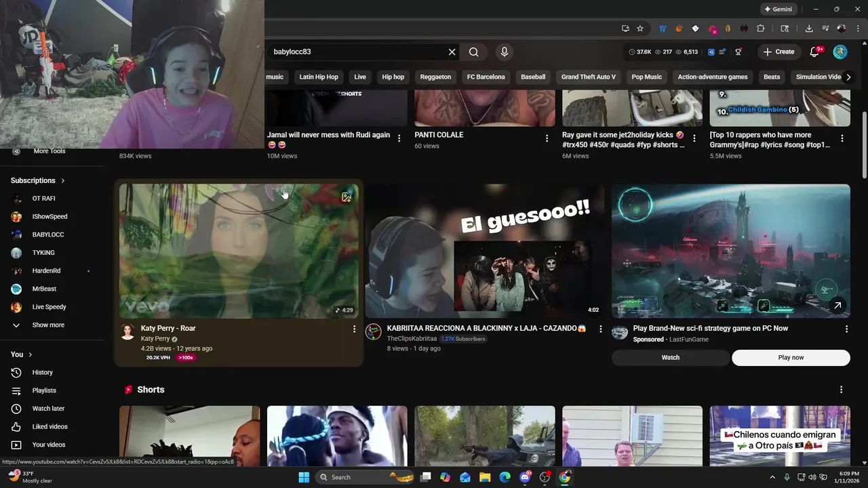Open options for Katy Perry - Roar
The width and height of the screenshot is (868, 488).
tap(354, 329)
